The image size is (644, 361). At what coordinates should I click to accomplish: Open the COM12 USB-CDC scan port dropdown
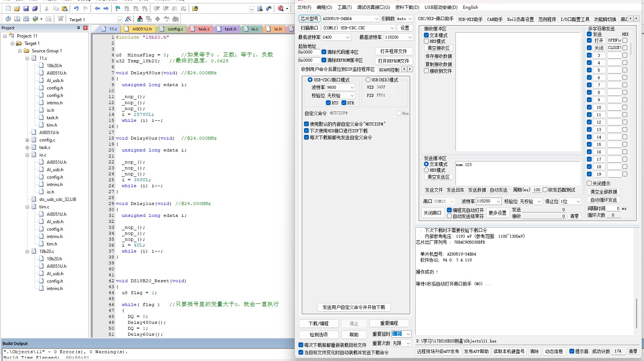[x=392, y=28]
